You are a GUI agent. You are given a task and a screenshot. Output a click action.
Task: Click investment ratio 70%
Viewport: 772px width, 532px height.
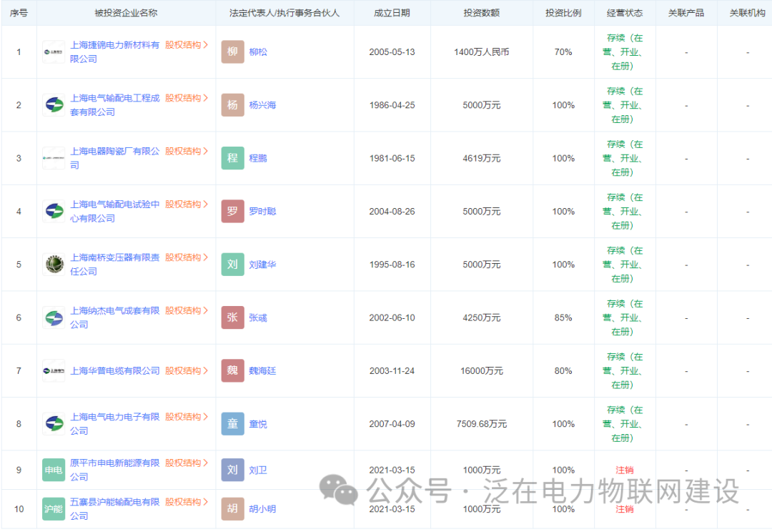point(563,51)
